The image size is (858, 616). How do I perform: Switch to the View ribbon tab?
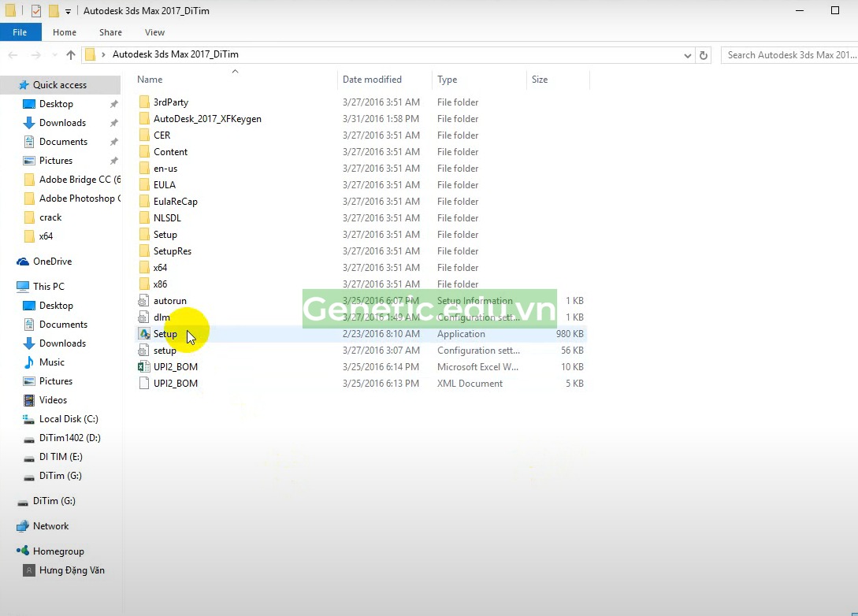[154, 32]
